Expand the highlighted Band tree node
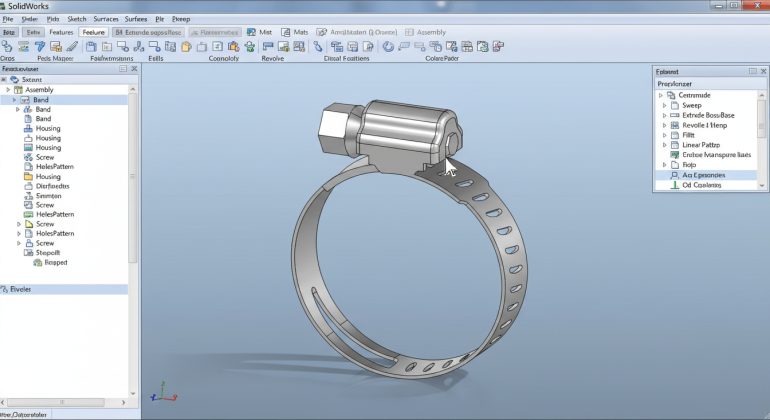 15,100
